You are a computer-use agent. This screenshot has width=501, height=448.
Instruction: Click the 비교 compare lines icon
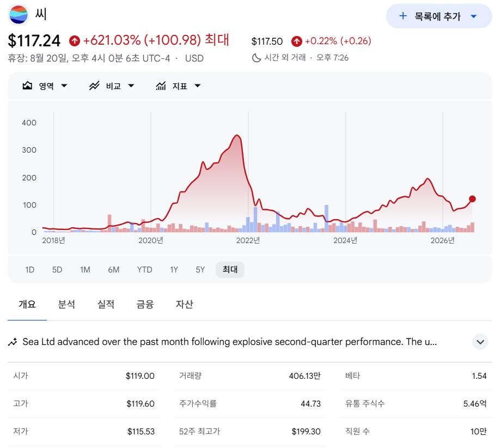(94, 86)
